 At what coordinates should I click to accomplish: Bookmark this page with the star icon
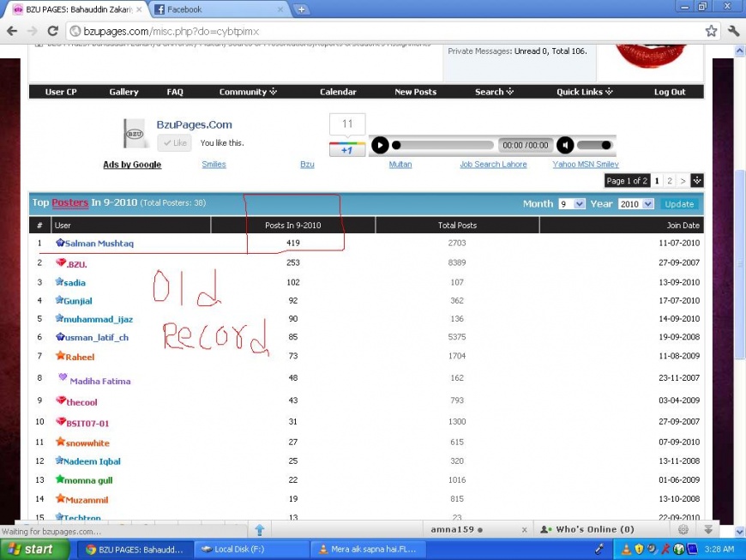(x=711, y=31)
